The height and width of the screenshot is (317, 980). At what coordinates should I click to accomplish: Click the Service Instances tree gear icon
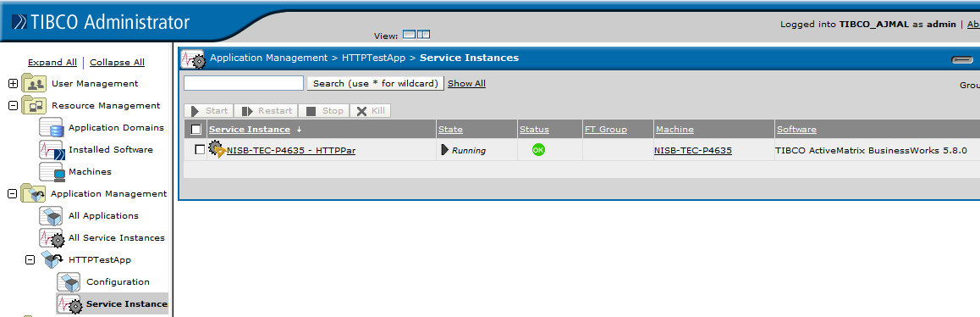pos(69,303)
